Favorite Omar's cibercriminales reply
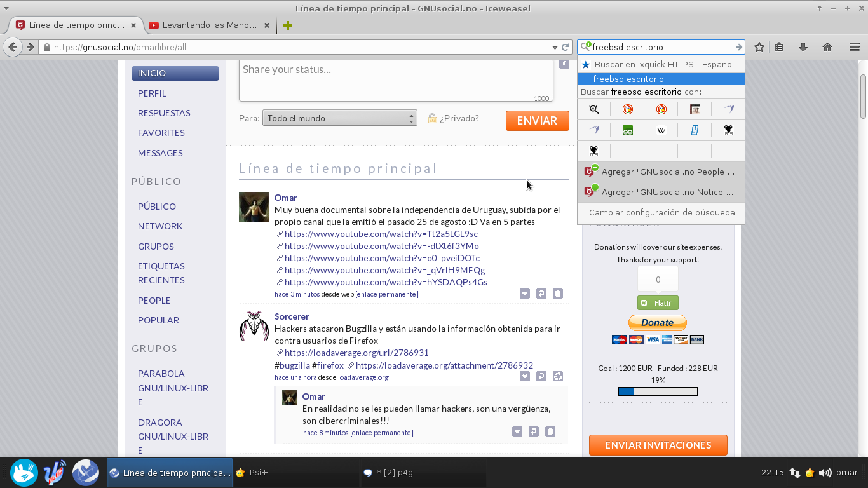 click(x=517, y=431)
